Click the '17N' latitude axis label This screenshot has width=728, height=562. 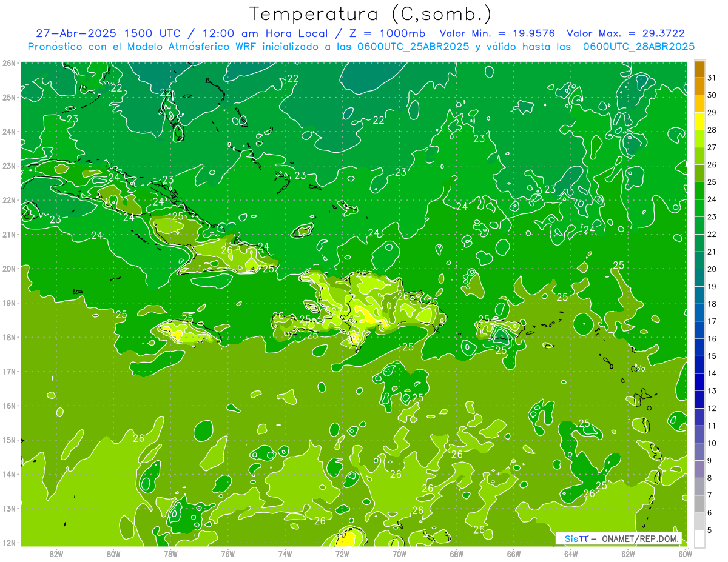pyautogui.click(x=9, y=372)
